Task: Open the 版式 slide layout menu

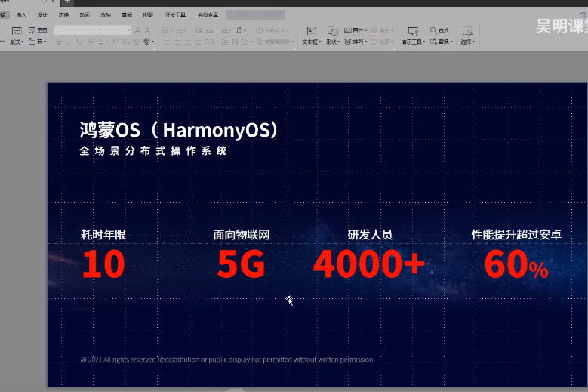Action: point(17,35)
